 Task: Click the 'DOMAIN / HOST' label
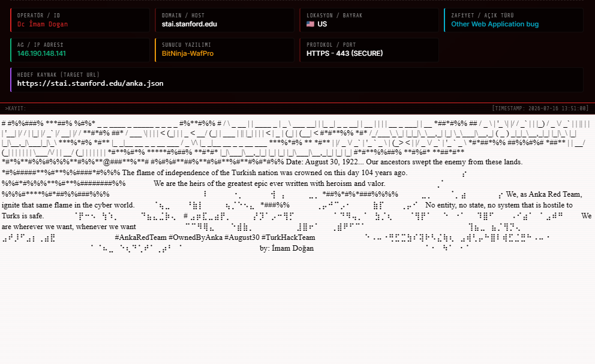click(184, 16)
